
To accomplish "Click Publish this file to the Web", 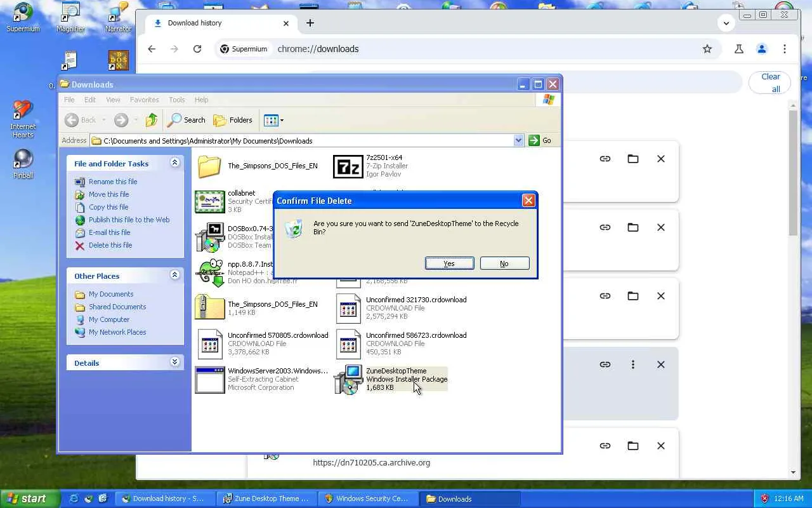I will point(129,220).
